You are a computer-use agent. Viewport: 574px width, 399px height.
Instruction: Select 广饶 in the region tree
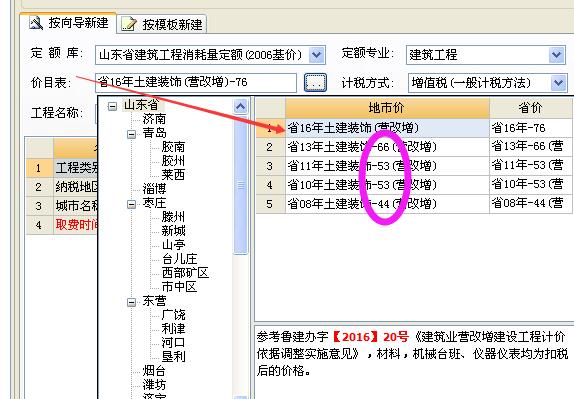[x=173, y=315]
